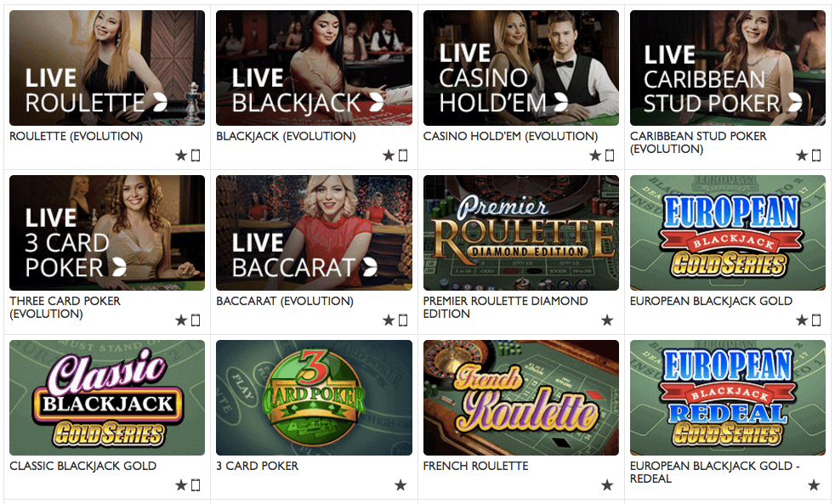Screen dimensions: 835x504
Task: Add Three Card Poker (Evolution) to favorites
Action: [x=181, y=320]
